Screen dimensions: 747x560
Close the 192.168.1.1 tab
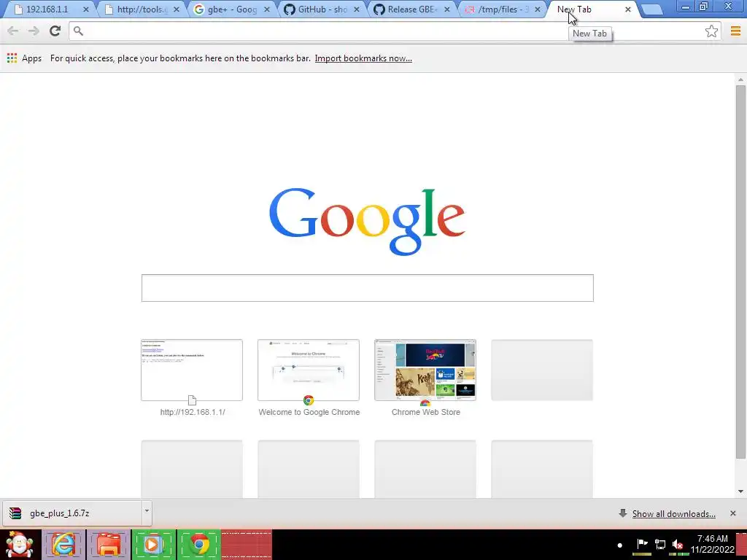click(x=86, y=9)
